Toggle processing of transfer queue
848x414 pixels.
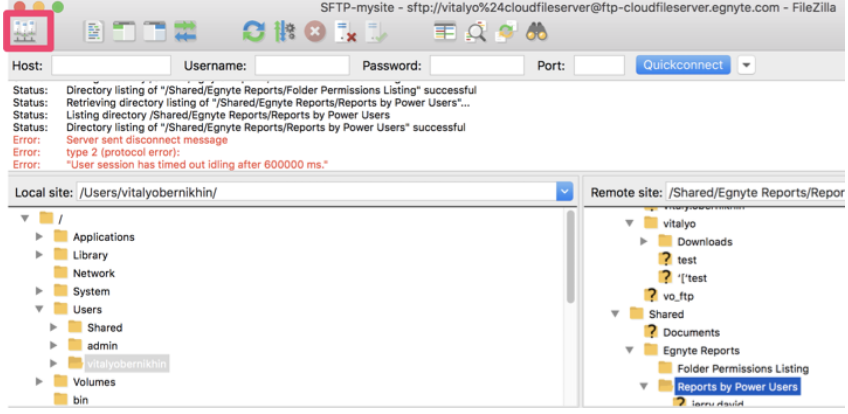[284, 32]
